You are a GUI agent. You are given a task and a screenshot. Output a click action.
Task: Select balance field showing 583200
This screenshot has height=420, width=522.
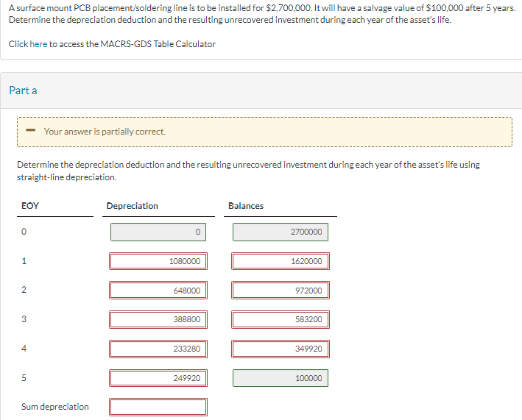point(281,319)
